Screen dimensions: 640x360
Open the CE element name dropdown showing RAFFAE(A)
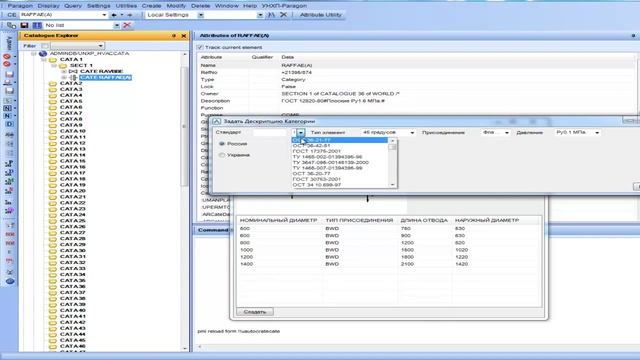coord(104,15)
